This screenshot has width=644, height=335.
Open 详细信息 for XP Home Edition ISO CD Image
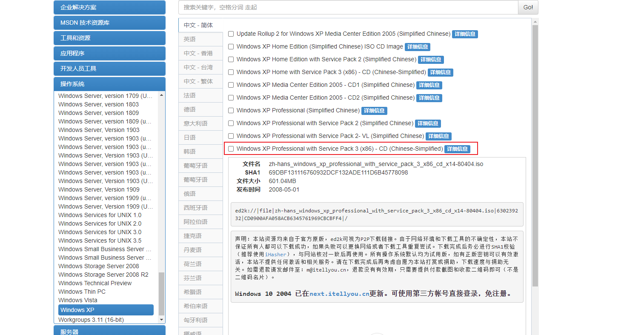coord(418,47)
